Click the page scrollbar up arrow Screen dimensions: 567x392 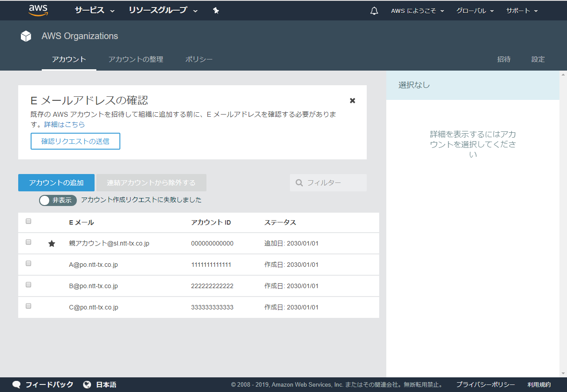tap(563, 74)
